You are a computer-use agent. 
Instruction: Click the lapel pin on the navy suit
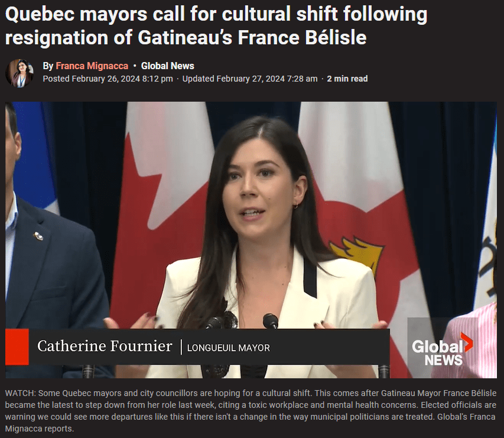click(38, 236)
